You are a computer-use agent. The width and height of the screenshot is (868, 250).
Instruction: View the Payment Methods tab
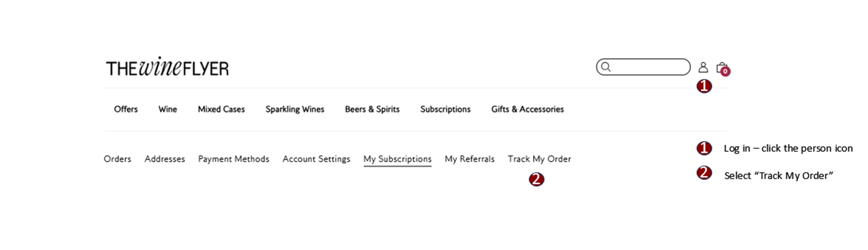click(234, 159)
